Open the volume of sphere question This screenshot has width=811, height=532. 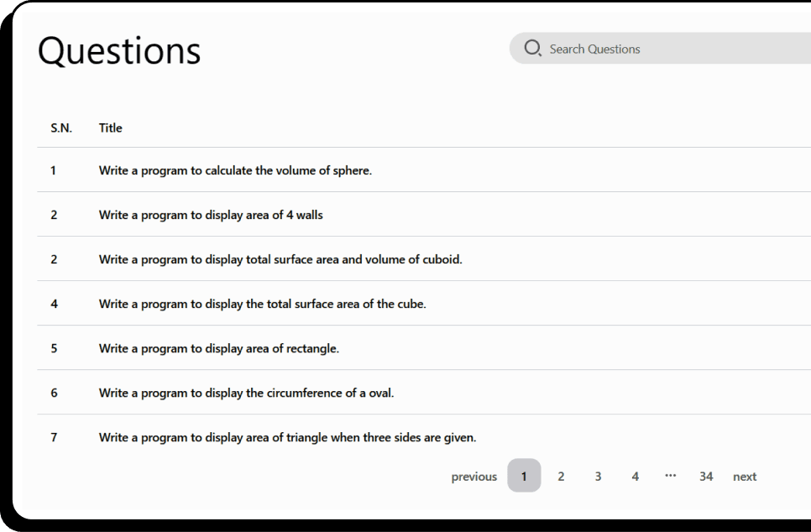point(235,170)
